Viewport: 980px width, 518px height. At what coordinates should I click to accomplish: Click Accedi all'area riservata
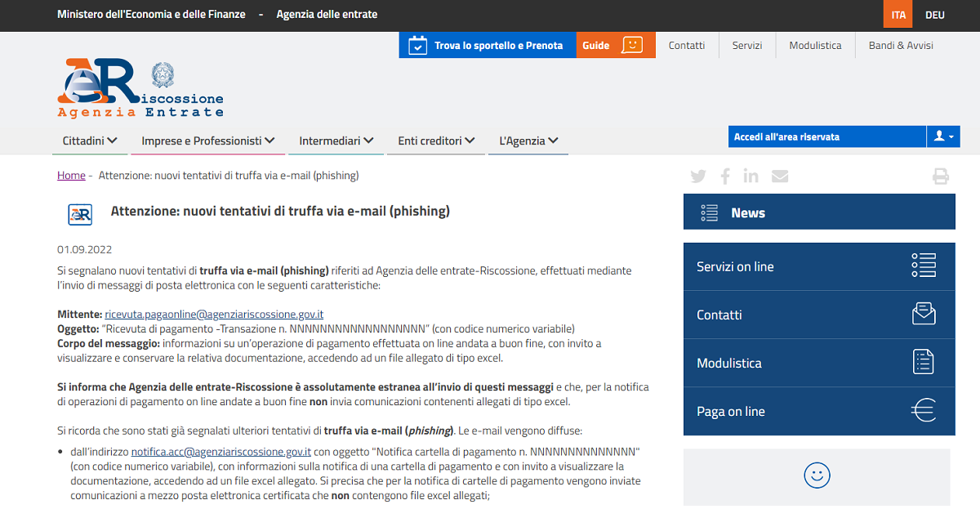click(827, 136)
